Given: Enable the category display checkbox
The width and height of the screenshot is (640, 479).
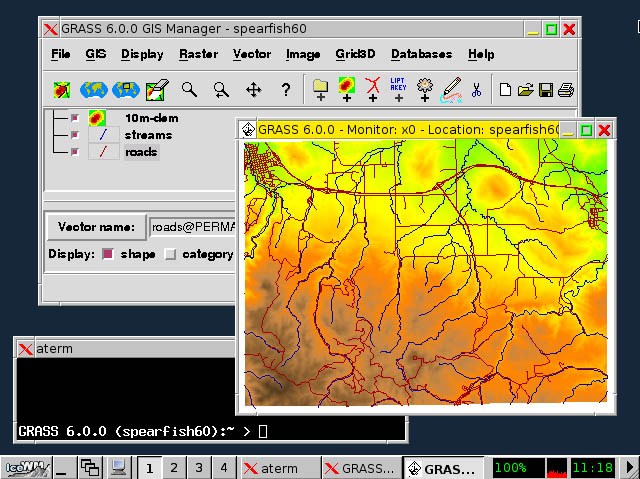Looking at the screenshot, I should coord(170,254).
